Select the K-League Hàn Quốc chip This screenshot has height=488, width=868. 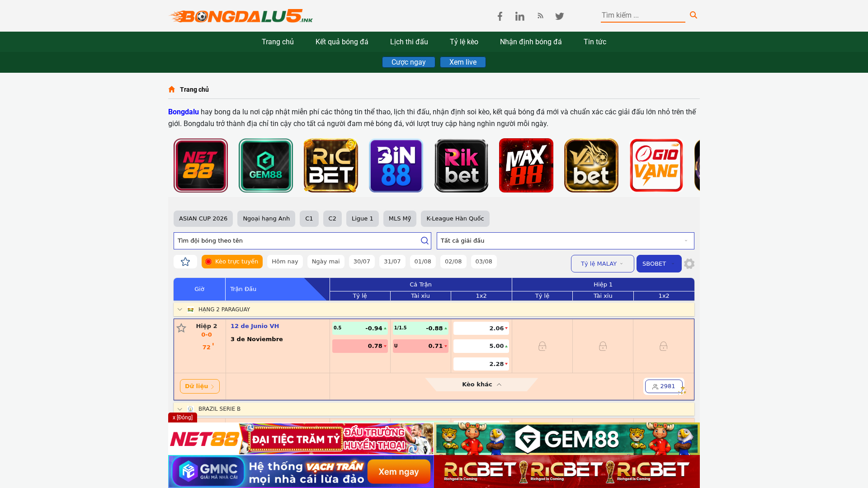click(x=455, y=219)
